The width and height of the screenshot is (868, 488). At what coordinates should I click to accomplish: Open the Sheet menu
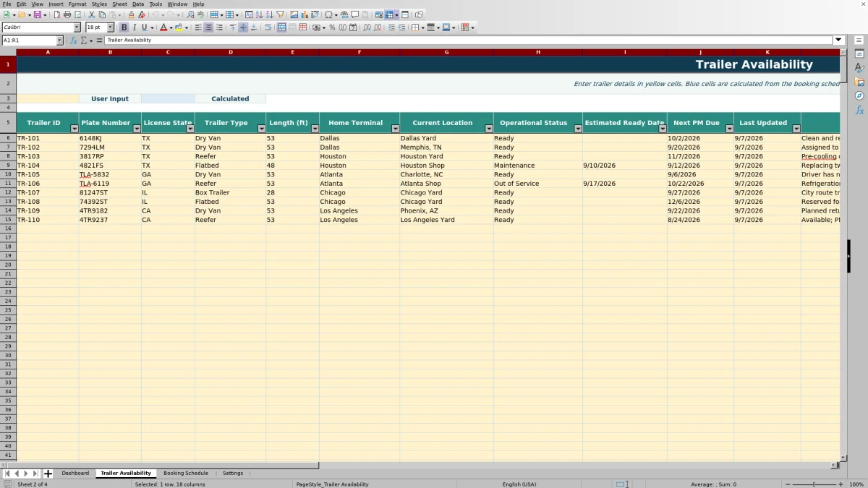coord(119,4)
